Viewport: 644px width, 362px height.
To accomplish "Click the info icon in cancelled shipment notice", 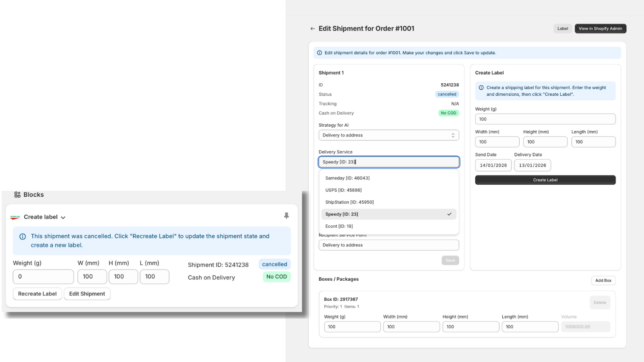I will (23, 237).
